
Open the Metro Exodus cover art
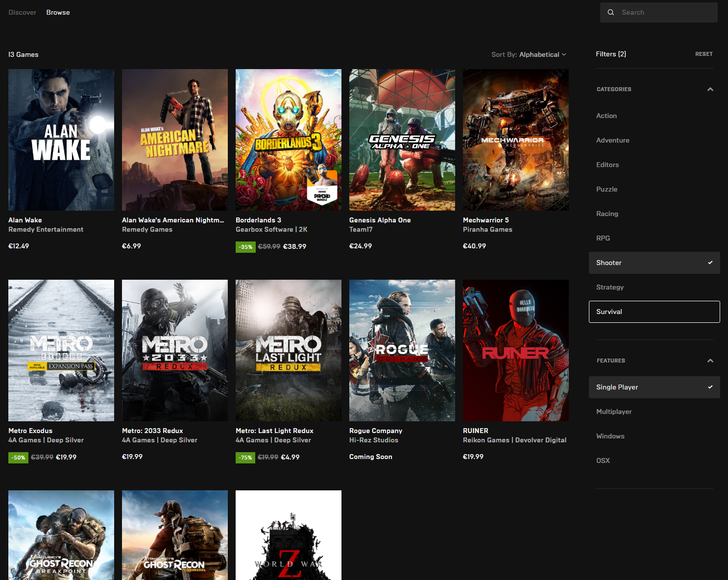pyautogui.click(x=61, y=350)
